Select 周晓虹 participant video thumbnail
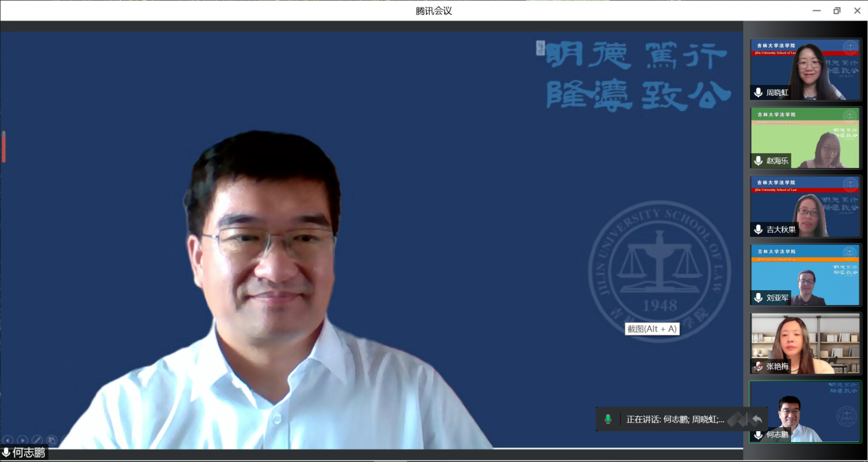868x462 pixels. pyautogui.click(x=806, y=69)
